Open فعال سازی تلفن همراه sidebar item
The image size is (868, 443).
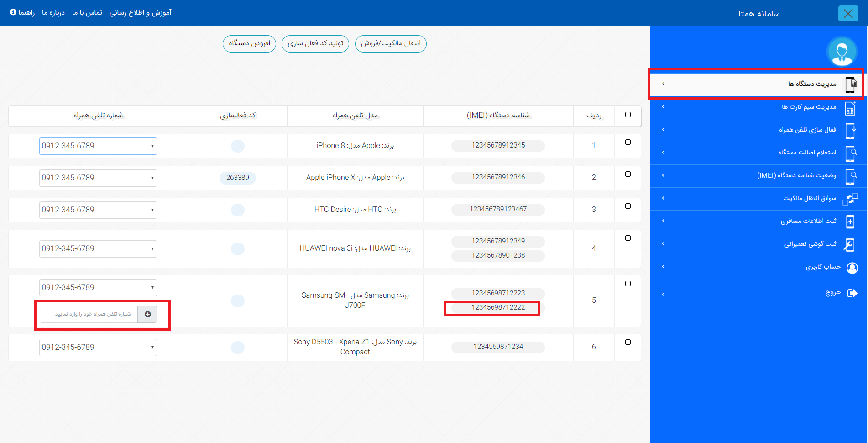tap(759, 130)
